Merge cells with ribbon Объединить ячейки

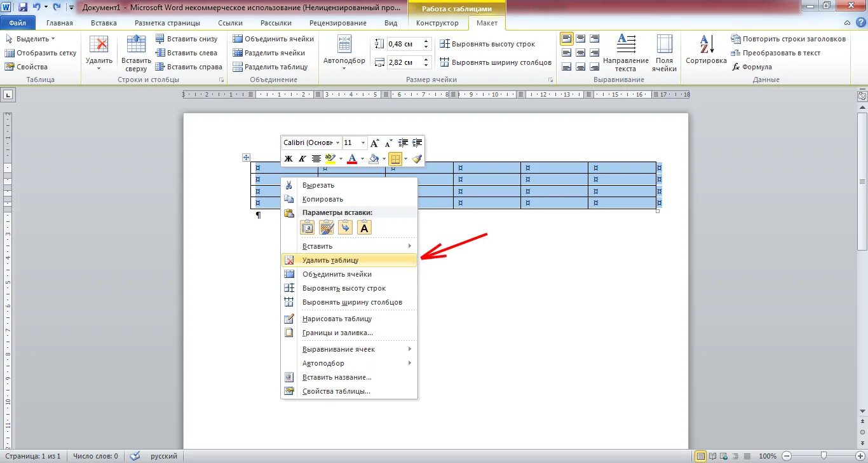coord(273,39)
